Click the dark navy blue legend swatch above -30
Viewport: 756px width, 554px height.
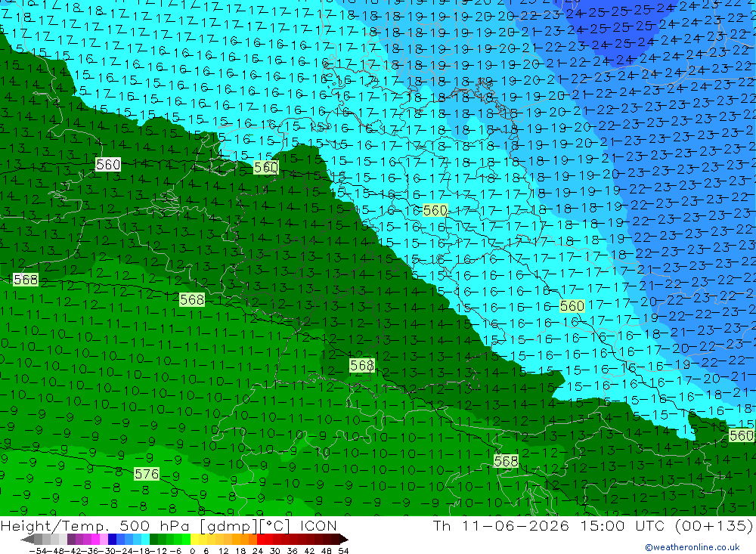pyautogui.click(x=112, y=539)
